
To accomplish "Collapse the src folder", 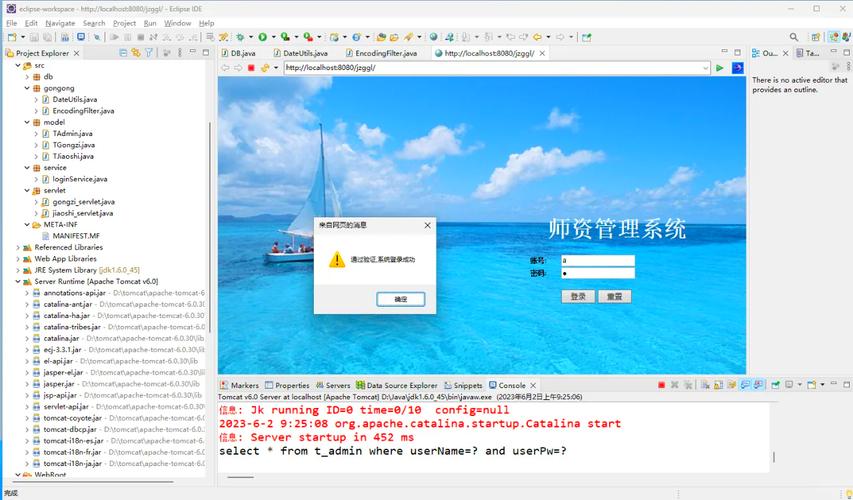I will coord(18,65).
